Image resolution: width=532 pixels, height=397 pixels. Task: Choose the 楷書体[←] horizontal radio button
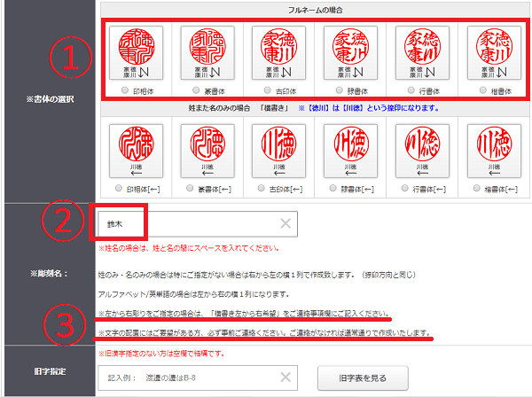[476, 188]
